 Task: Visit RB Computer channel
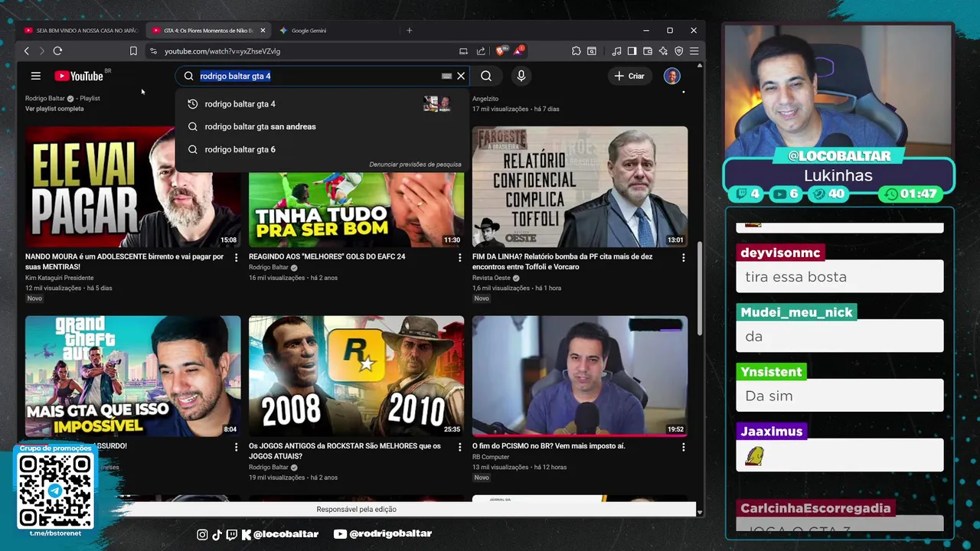pos(491,457)
